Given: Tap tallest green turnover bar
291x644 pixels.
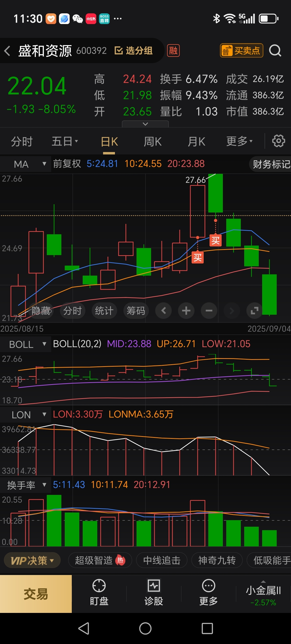Looking at the screenshot, I should point(54,520).
